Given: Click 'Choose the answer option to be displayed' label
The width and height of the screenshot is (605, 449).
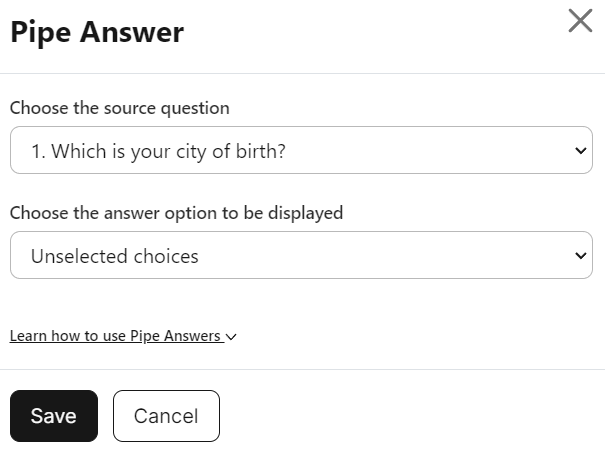Looking at the screenshot, I should tap(176, 212).
